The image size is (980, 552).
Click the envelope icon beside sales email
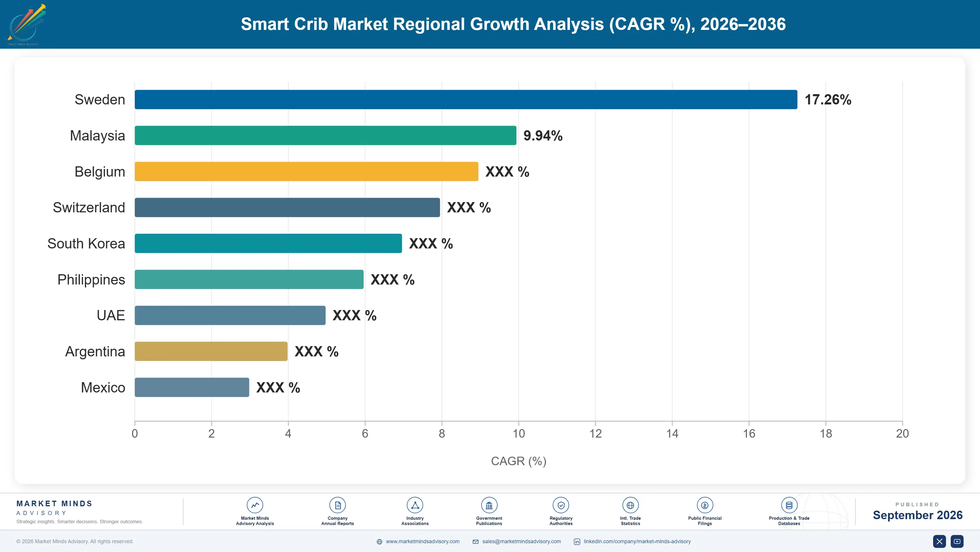pyautogui.click(x=476, y=542)
